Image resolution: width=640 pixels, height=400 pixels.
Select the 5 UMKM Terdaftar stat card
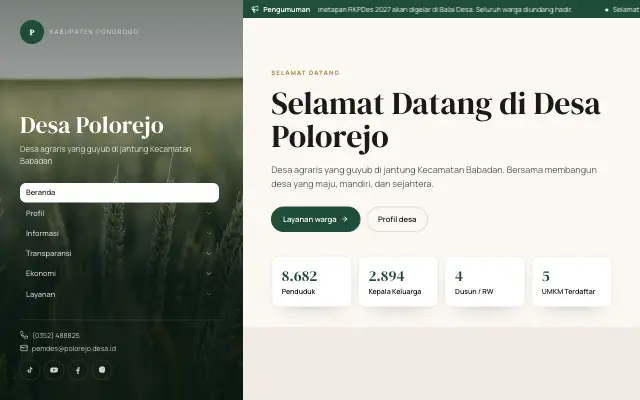[x=571, y=282]
